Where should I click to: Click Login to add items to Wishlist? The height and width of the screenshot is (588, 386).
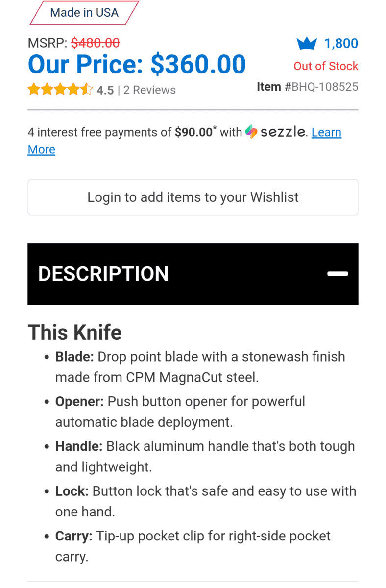pyautogui.click(x=193, y=197)
